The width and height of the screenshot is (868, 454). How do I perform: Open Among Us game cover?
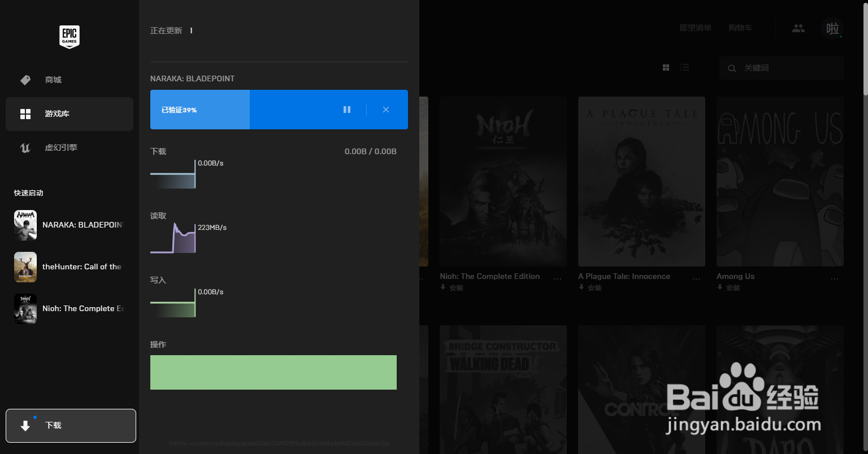pos(780,181)
